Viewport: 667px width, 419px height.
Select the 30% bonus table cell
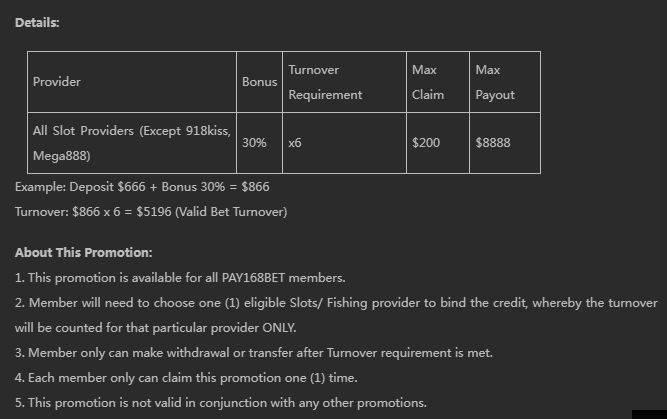pyautogui.click(x=255, y=143)
